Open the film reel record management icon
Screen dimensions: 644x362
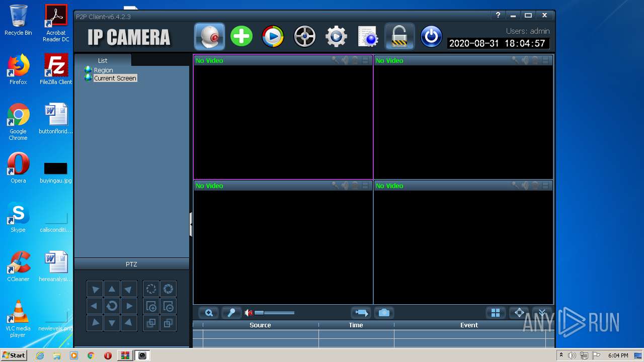pyautogui.click(x=305, y=37)
